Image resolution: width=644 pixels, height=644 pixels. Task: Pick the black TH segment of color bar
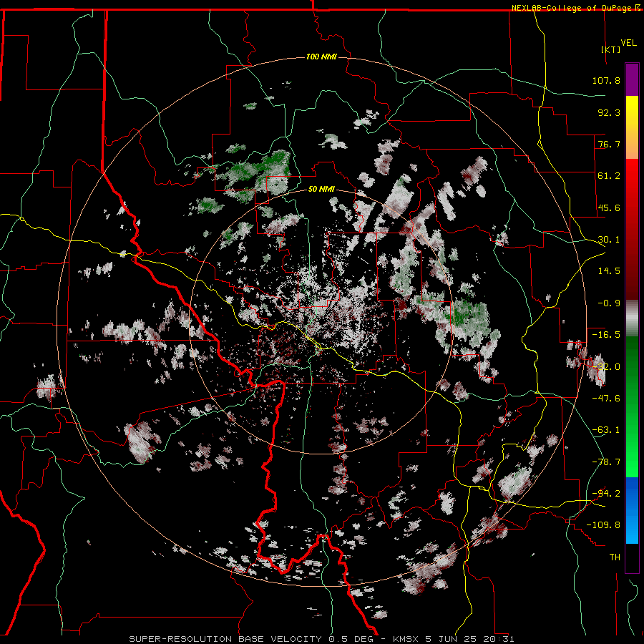point(632,558)
